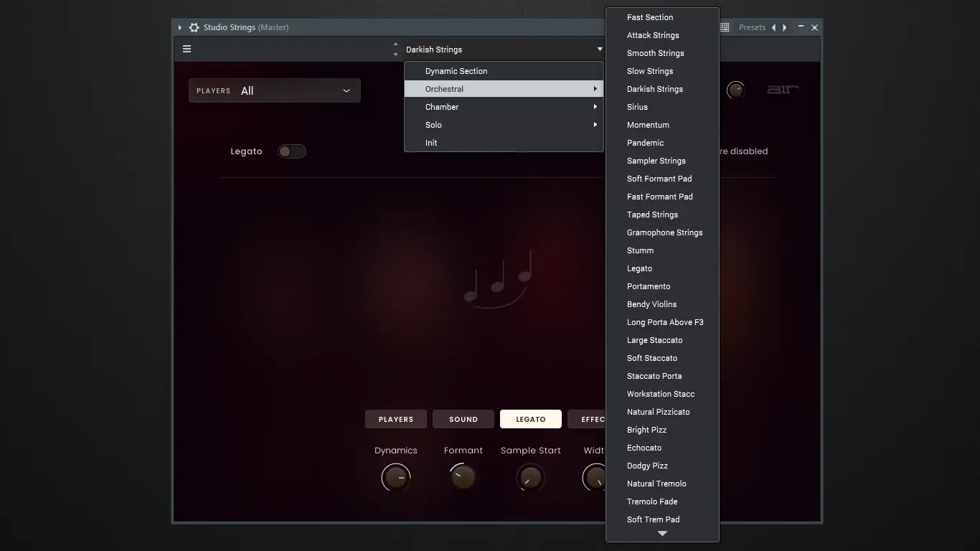Click the knob next to the AIR logo

(x=735, y=90)
